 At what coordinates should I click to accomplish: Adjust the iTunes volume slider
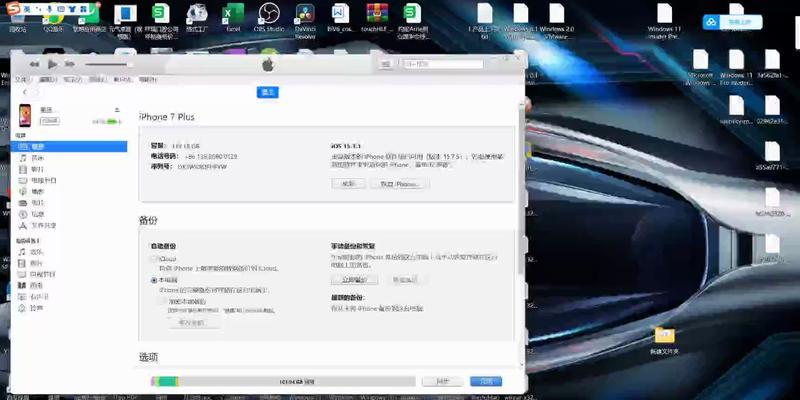click(x=108, y=64)
